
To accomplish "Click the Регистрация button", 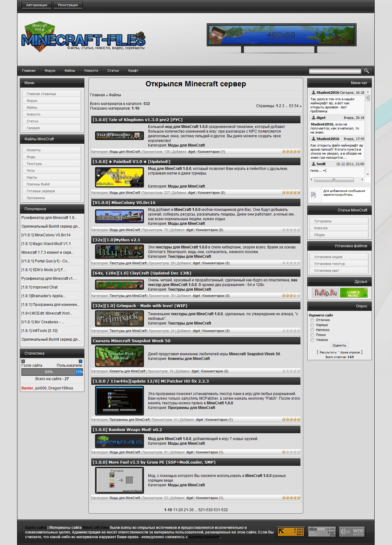I will pyautogui.click(x=68, y=5).
